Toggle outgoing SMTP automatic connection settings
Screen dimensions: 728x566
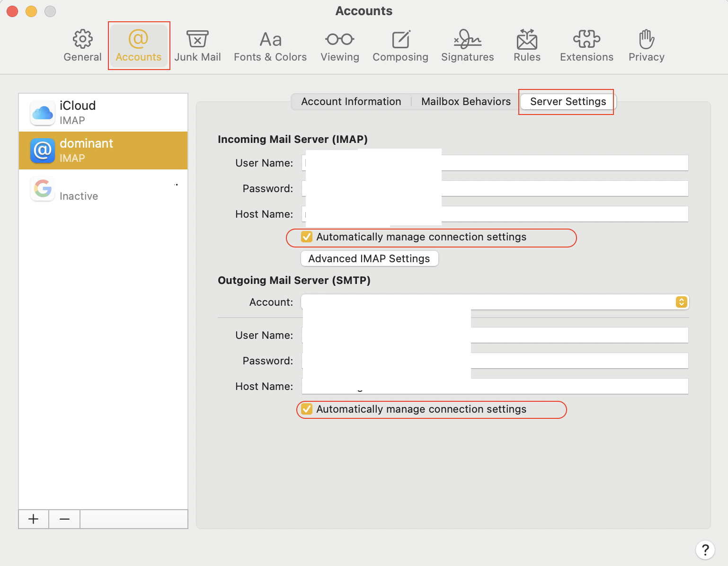[307, 409]
